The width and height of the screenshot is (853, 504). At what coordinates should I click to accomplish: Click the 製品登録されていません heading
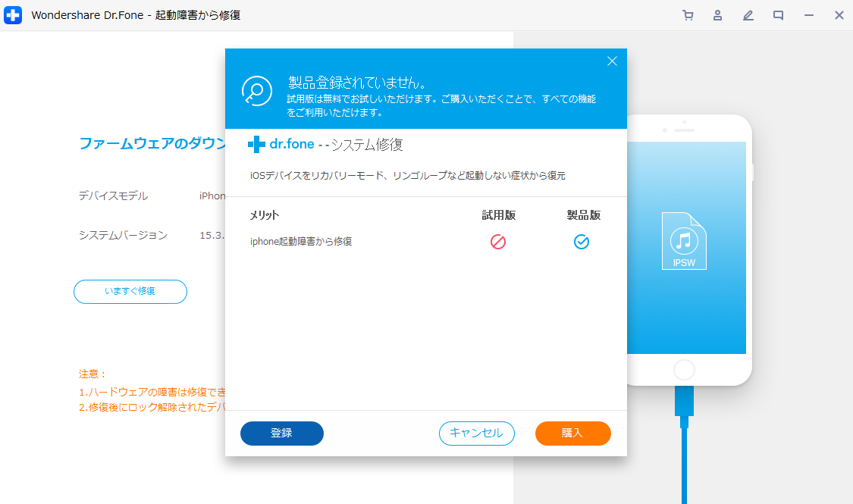click(x=357, y=83)
